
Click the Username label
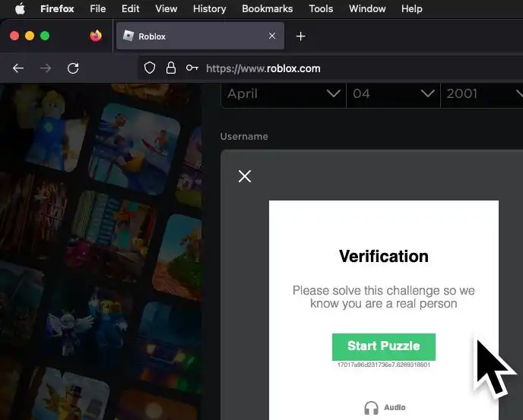click(244, 137)
